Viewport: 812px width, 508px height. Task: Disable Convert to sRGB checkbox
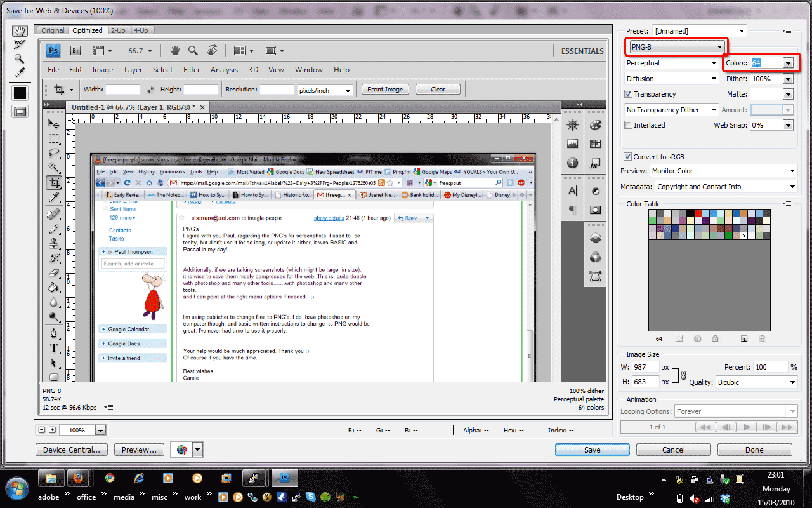point(628,157)
